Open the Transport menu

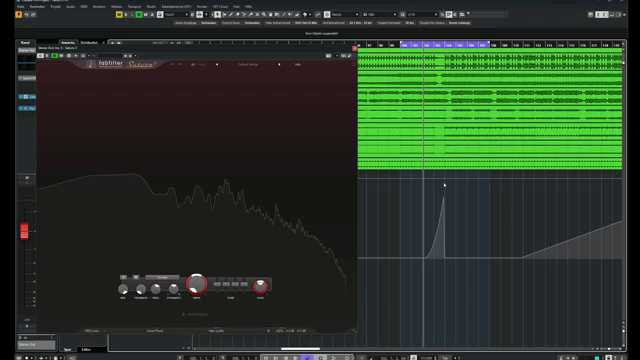pyautogui.click(x=134, y=7)
